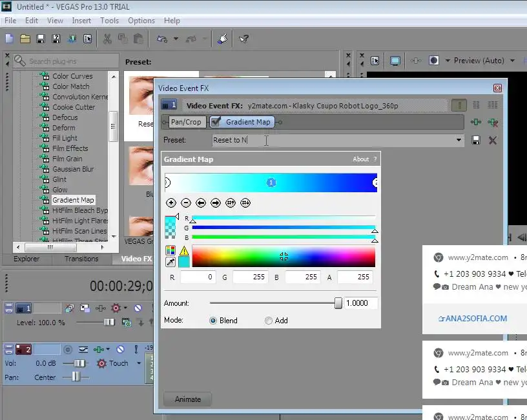Screen dimensions: 527x420
Task: Click the Paste toolbar icon
Action: coord(138,39)
